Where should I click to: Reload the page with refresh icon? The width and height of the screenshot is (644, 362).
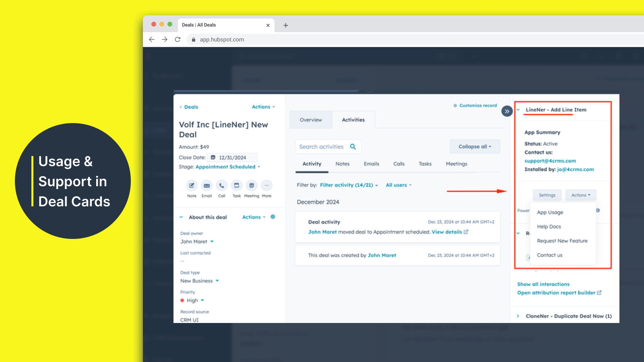pyautogui.click(x=178, y=39)
